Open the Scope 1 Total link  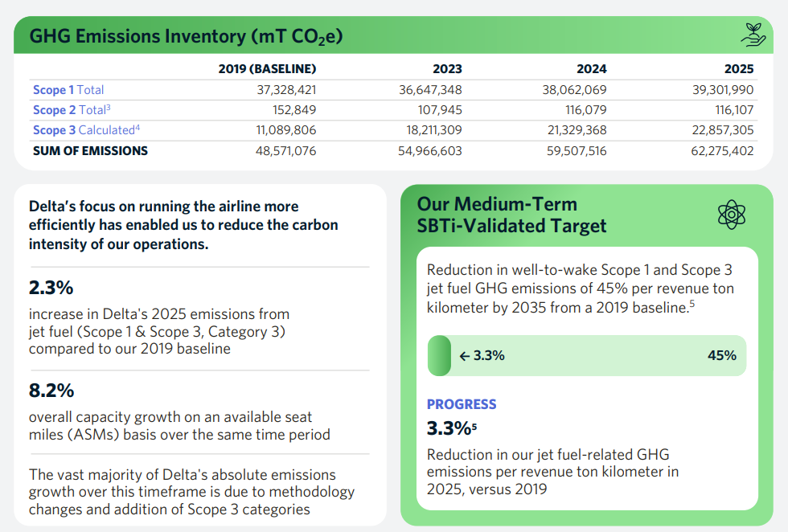(68, 90)
